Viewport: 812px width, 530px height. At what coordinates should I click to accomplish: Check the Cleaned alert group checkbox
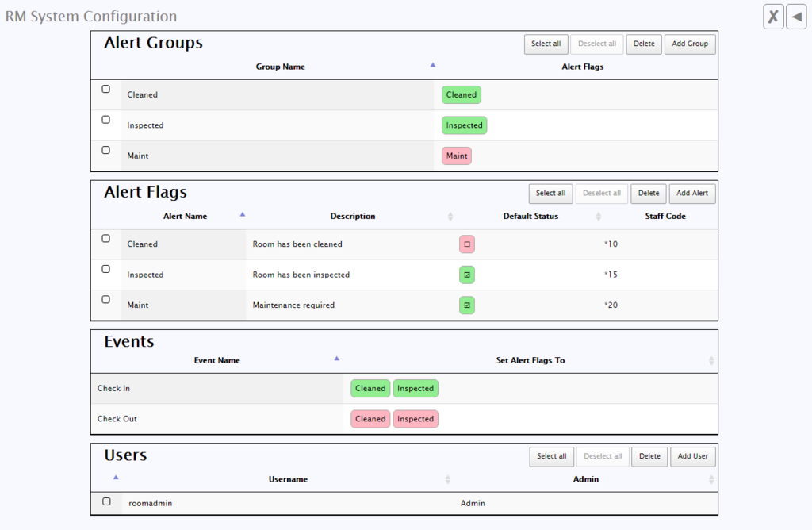coord(106,90)
